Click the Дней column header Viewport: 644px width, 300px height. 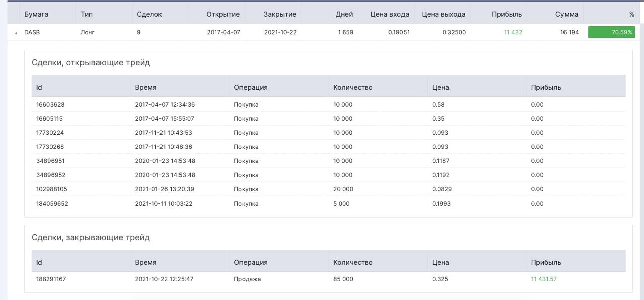pos(344,14)
